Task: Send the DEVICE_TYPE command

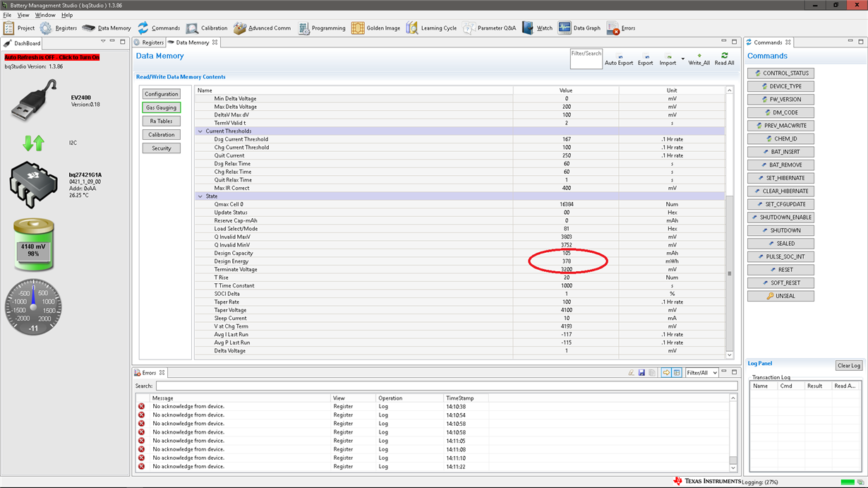Action: (x=780, y=86)
